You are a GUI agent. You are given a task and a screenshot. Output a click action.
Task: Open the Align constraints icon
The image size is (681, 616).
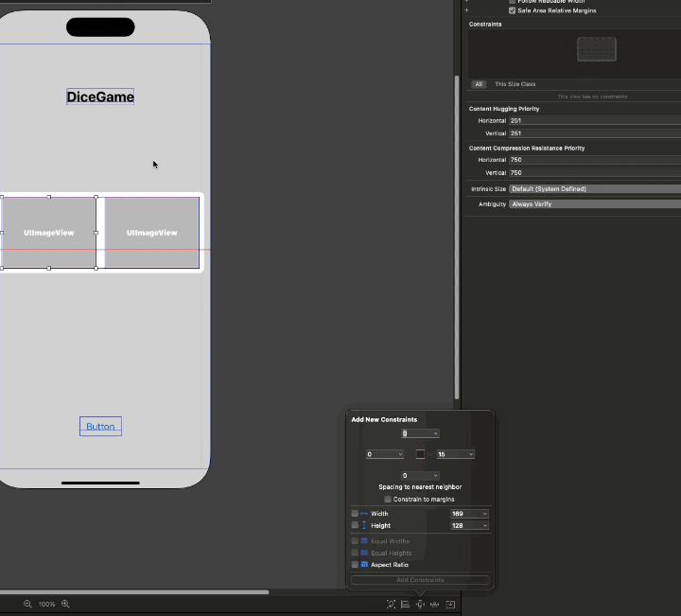point(405,605)
